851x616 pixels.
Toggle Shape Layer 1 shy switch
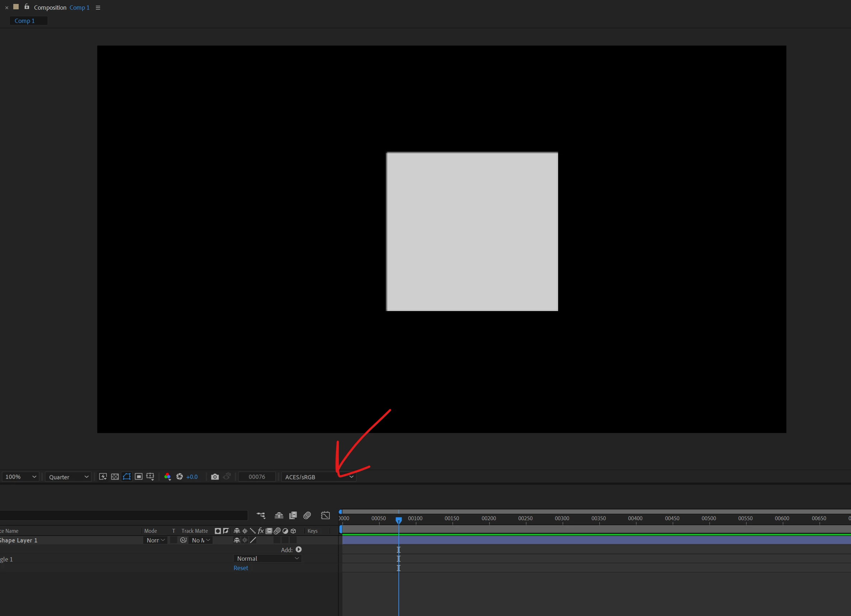(x=237, y=540)
